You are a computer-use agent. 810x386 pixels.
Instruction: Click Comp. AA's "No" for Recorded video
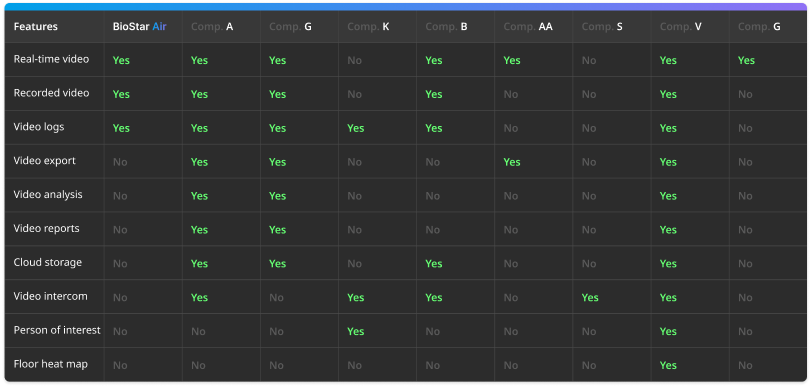point(510,94)
